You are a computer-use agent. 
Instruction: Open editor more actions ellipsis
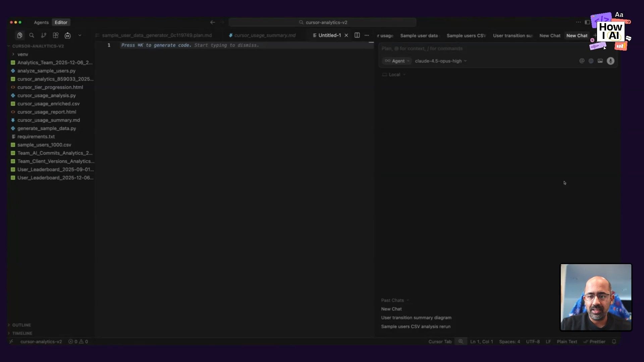click(367, 35)
